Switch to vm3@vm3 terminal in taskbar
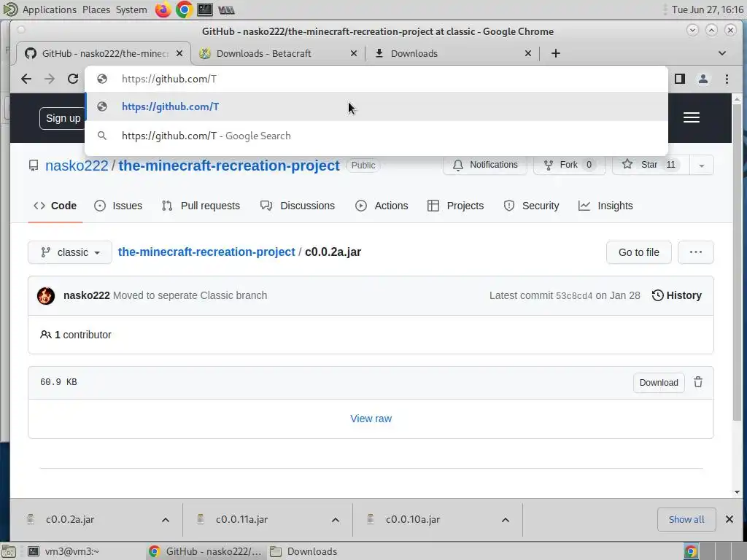The height and width of the screenshot is (560, 747). point(71,551)
